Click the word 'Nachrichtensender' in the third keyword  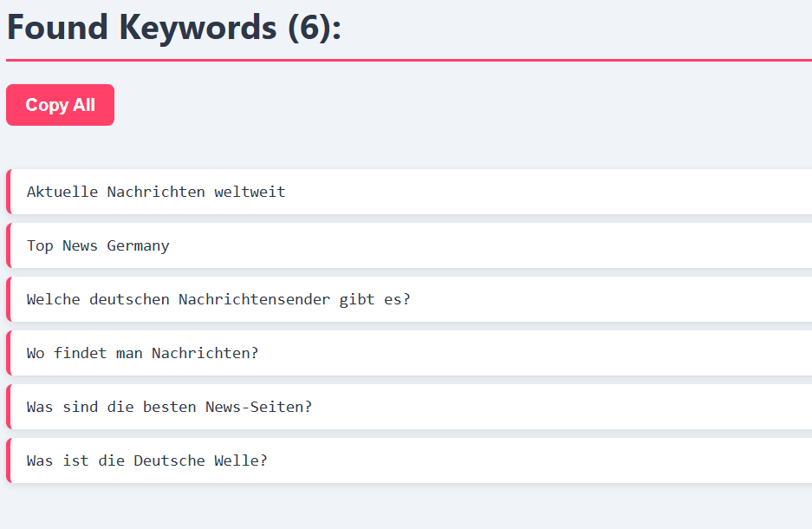254,299
